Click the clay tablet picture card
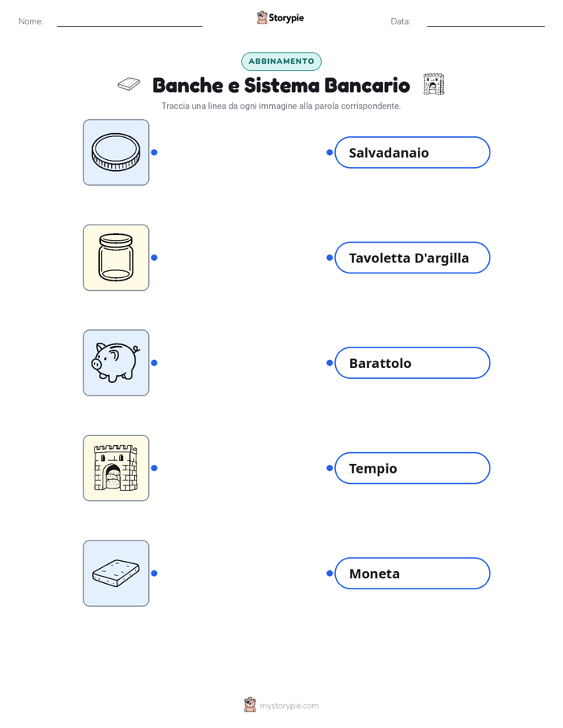The width and height of the screenshot is (563, 728). pyautogui.click(x=116, y=573)
